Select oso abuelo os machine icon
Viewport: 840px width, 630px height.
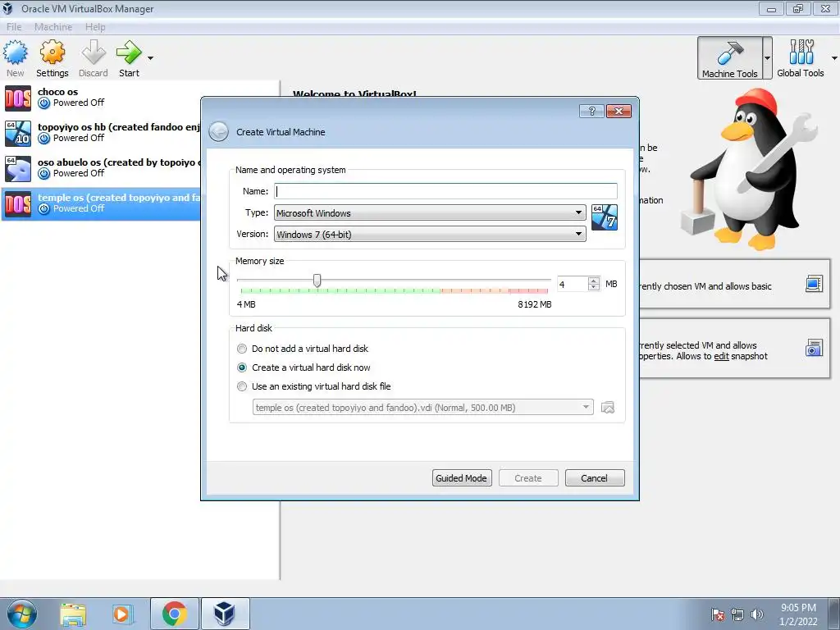click(x=18, y=169)
